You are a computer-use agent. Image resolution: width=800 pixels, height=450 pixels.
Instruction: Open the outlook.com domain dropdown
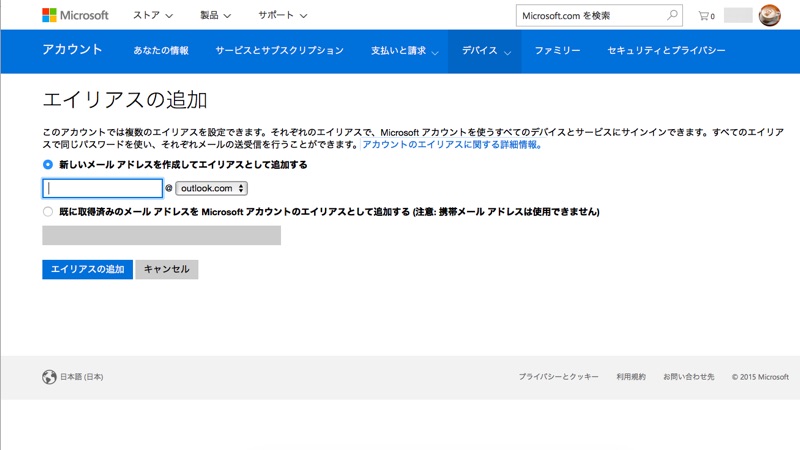click(211, 188)
